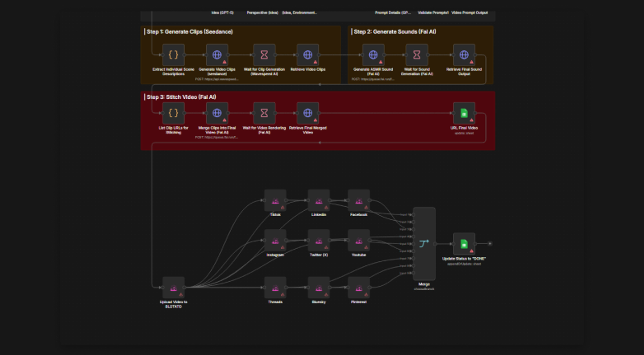Click the Perspective (Idea) label
The width and height of the screenshot is (644, 355).
[x=262, y=13]
